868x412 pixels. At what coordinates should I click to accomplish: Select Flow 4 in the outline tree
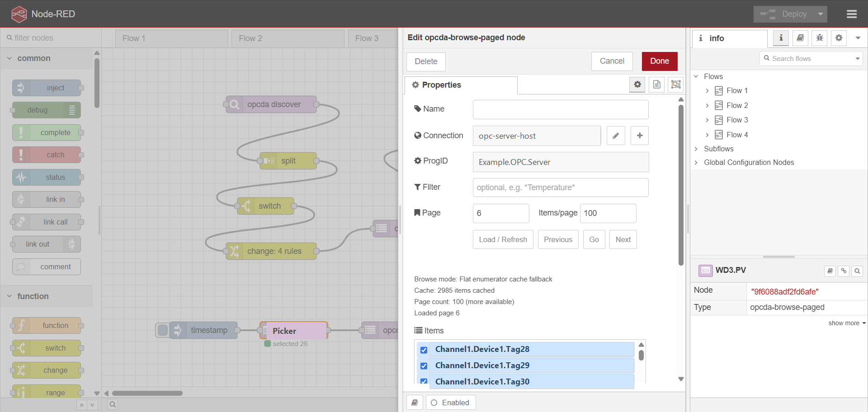737,135
